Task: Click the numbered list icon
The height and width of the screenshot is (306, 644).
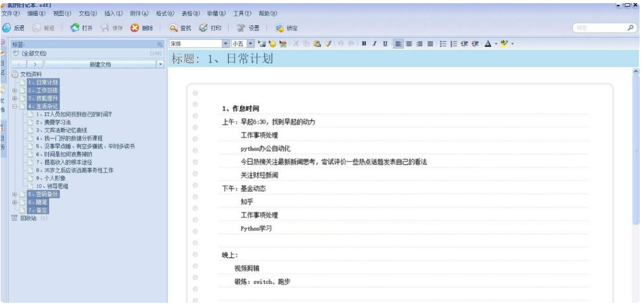Action: pos(454,44)
